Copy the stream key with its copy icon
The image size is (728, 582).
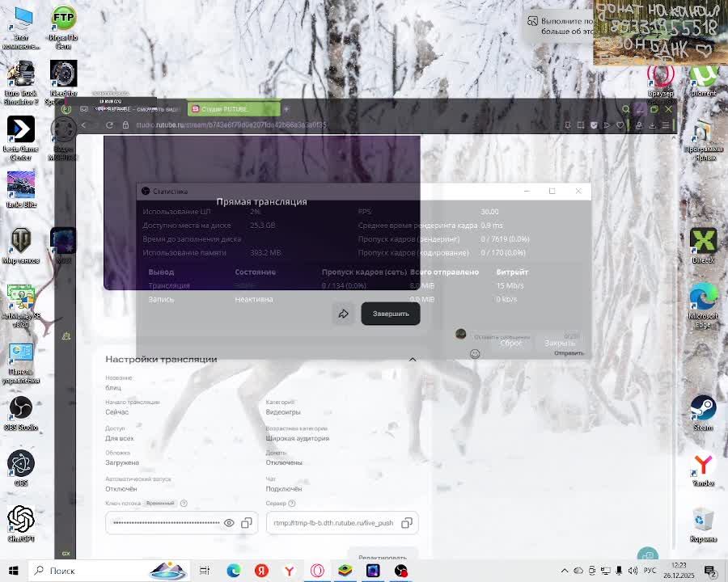[247, 523]
